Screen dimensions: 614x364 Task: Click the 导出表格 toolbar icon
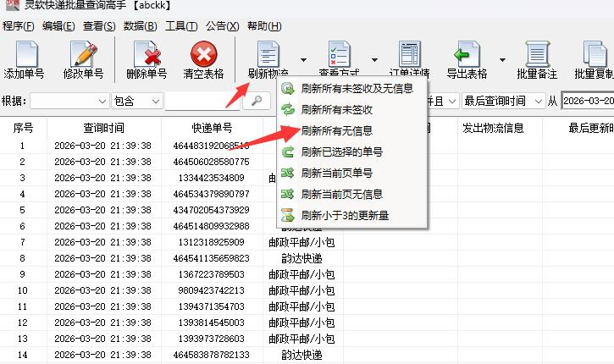point(466,56)
